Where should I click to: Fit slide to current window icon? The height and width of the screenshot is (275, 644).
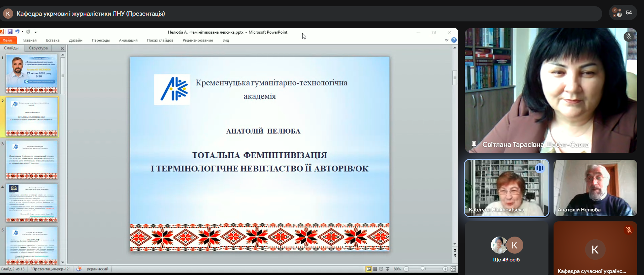(x=453, y=269)
